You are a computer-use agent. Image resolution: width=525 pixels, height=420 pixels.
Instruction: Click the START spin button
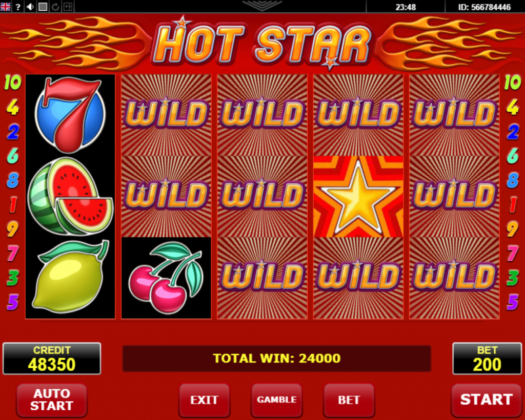tap(486, 400)
